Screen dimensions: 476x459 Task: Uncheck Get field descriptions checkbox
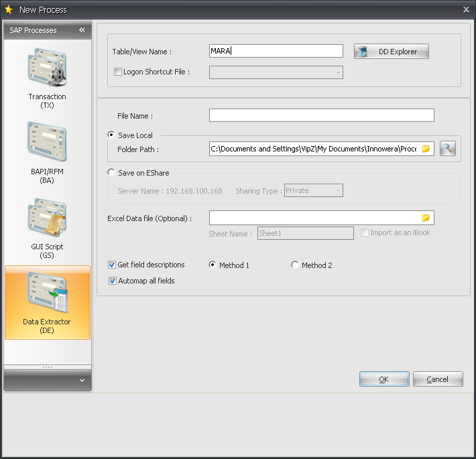click(x=112, y=265)
